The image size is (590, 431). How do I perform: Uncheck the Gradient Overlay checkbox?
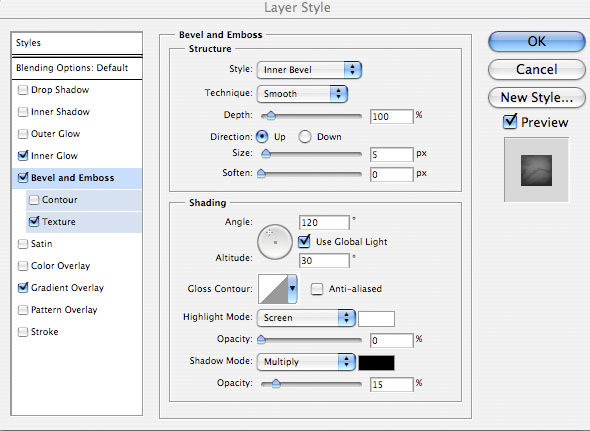tap(23, 288)
